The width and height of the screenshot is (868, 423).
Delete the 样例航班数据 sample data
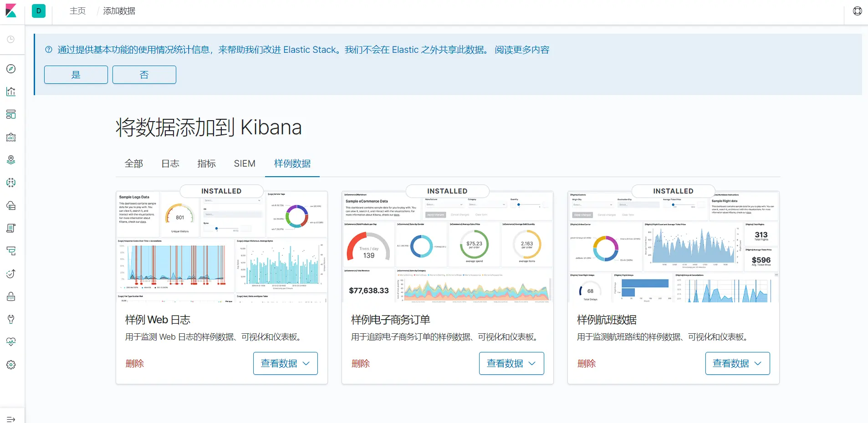tap(587, 363)
